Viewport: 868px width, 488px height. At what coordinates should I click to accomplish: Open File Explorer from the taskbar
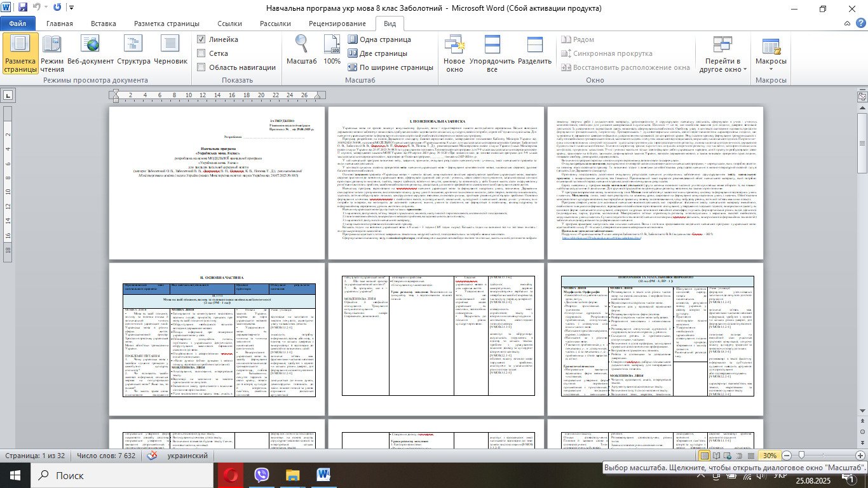pyautogui.click(x=292, y=475)
